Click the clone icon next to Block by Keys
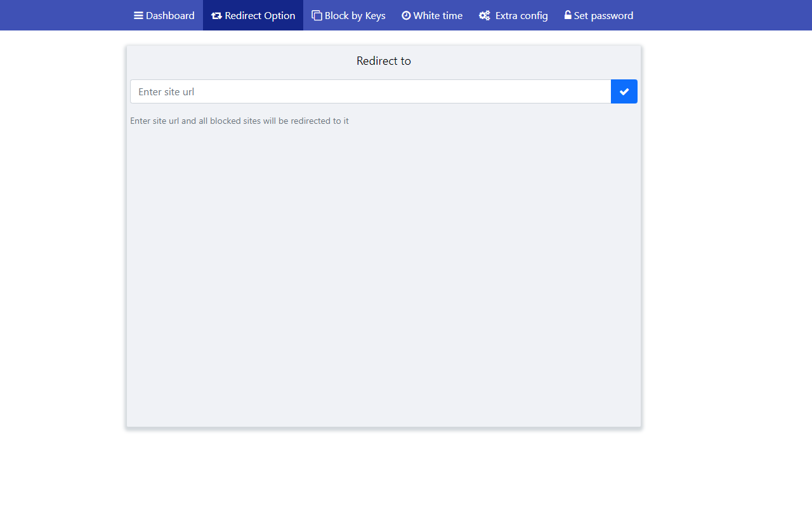812x508 pixels. (315, 15)
